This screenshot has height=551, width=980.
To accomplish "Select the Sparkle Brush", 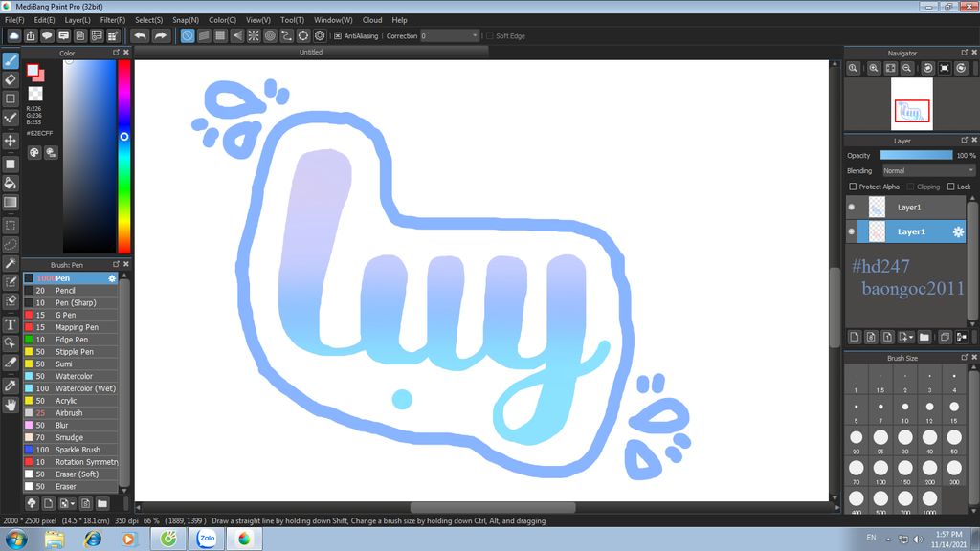I will (71, 450).
